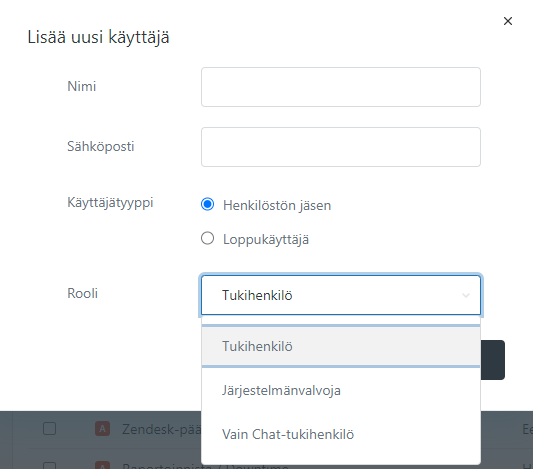Click the Sähköposti field label
This screenshot has height=469, width=533.
[101, 146]
